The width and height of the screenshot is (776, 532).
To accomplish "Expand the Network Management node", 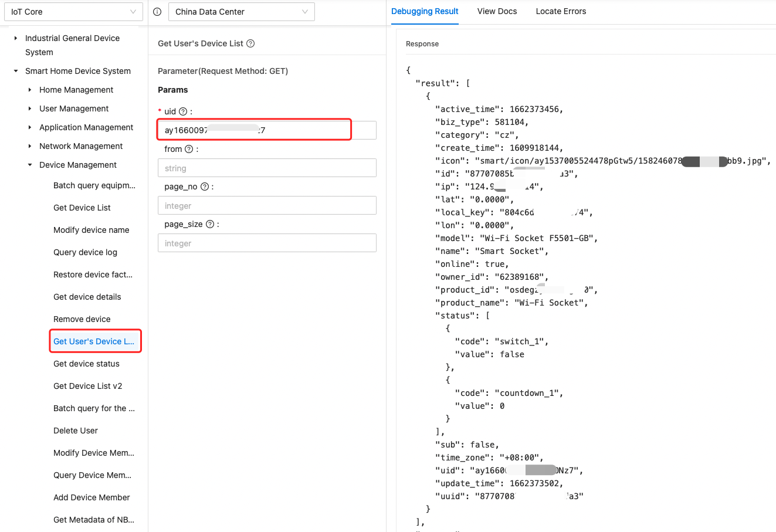I will (x=30, y=146).
